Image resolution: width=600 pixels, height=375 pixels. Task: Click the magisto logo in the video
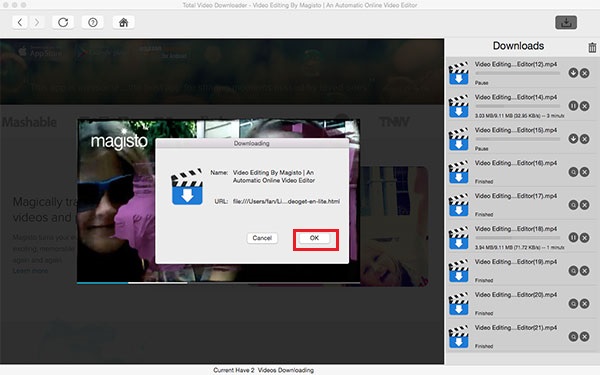[x=119, y=141]
